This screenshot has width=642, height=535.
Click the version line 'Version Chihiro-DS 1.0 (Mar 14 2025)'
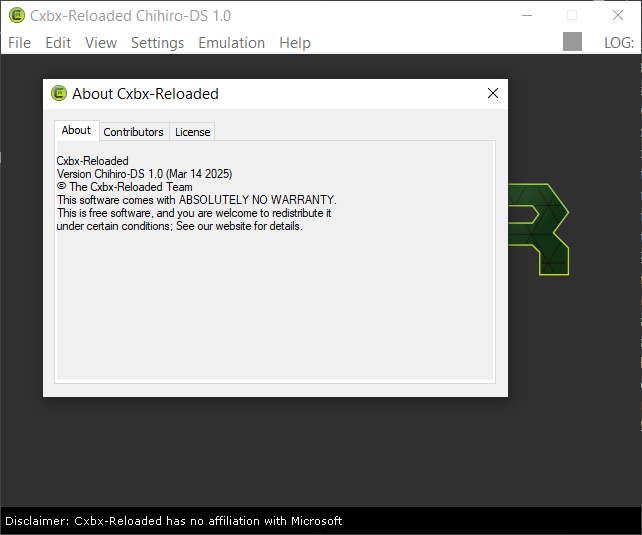[145, 174]
